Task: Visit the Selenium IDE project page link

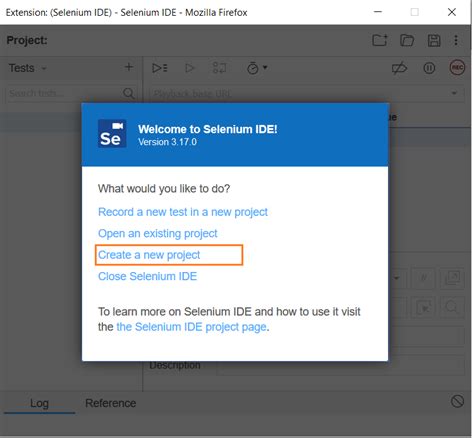Action: (191, 327)
